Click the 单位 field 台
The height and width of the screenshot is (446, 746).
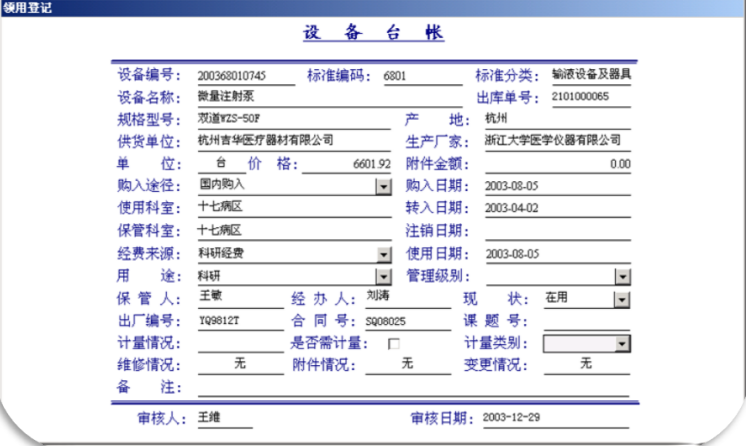pyautogui.click(x=221, y=163)
